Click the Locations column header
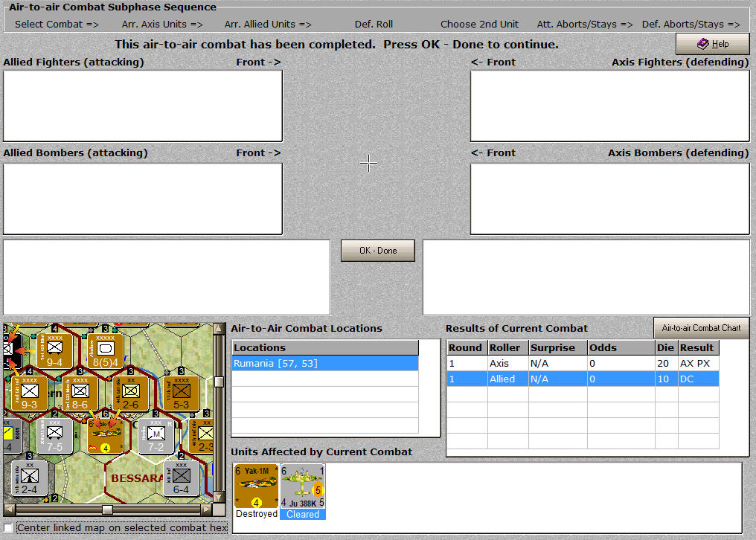 [x=325, y=347]
